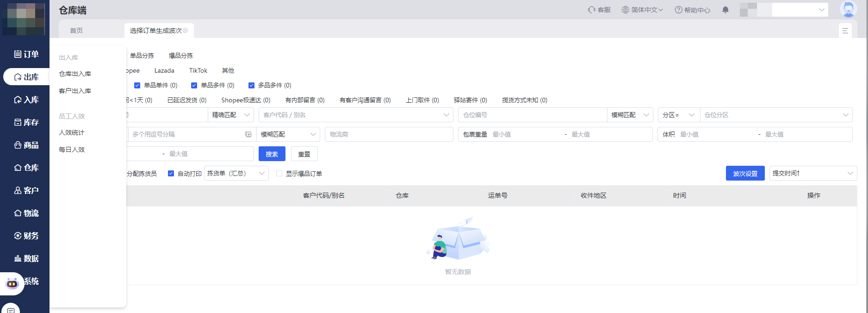
Task: Toggle 单品单件 checkbox
Action: 137,85
